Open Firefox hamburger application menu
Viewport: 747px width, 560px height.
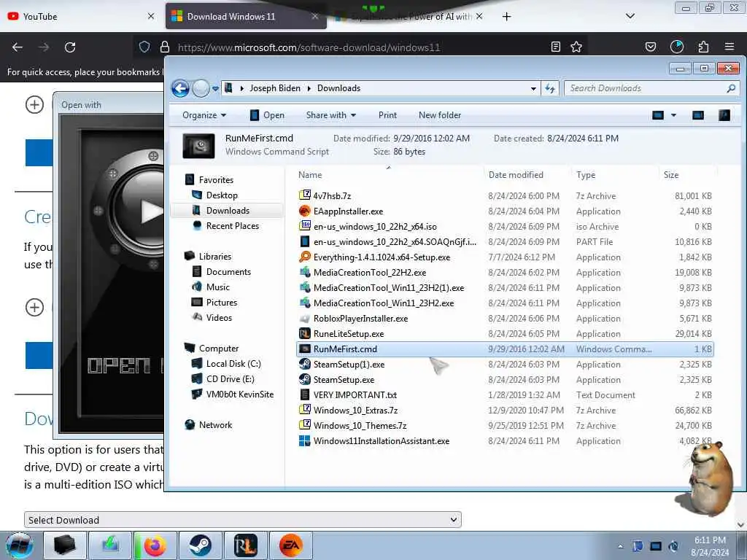(729, 47)
